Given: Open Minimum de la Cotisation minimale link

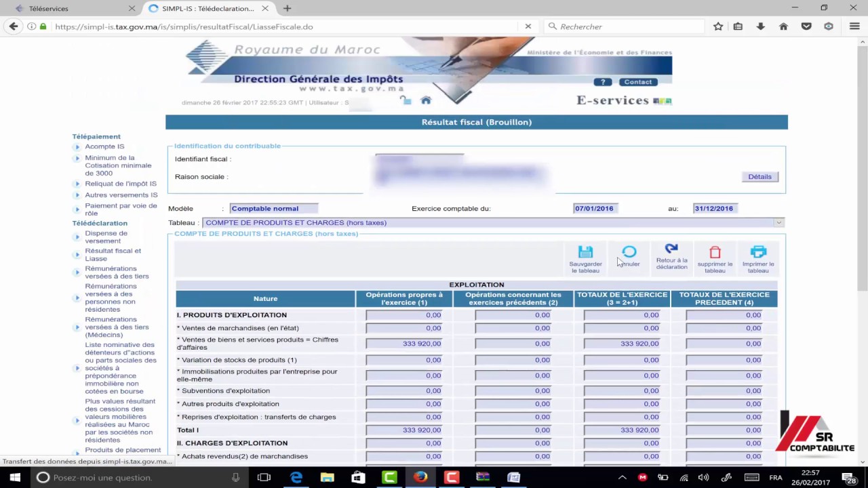Looking at the screenshot, I should click(118, 165).
